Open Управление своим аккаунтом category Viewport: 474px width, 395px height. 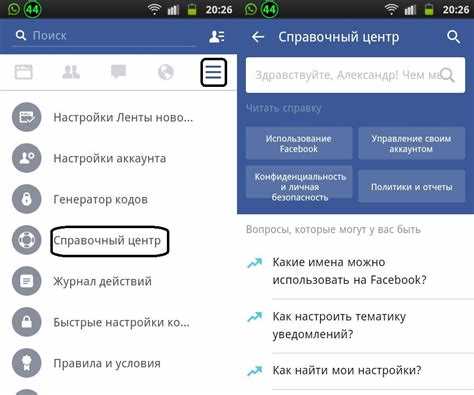pyautogui.click(x=412, y=143)
